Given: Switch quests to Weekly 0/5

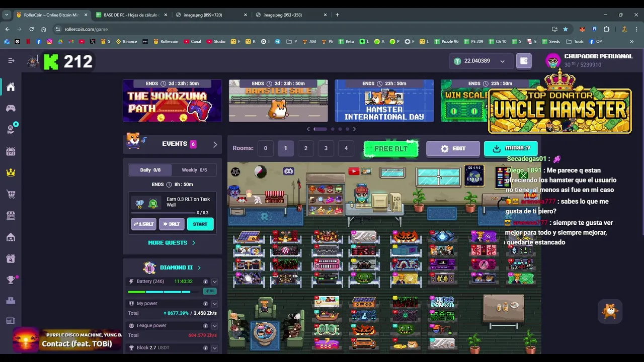Looking at the screenshot, I should [x=194, y=170].
